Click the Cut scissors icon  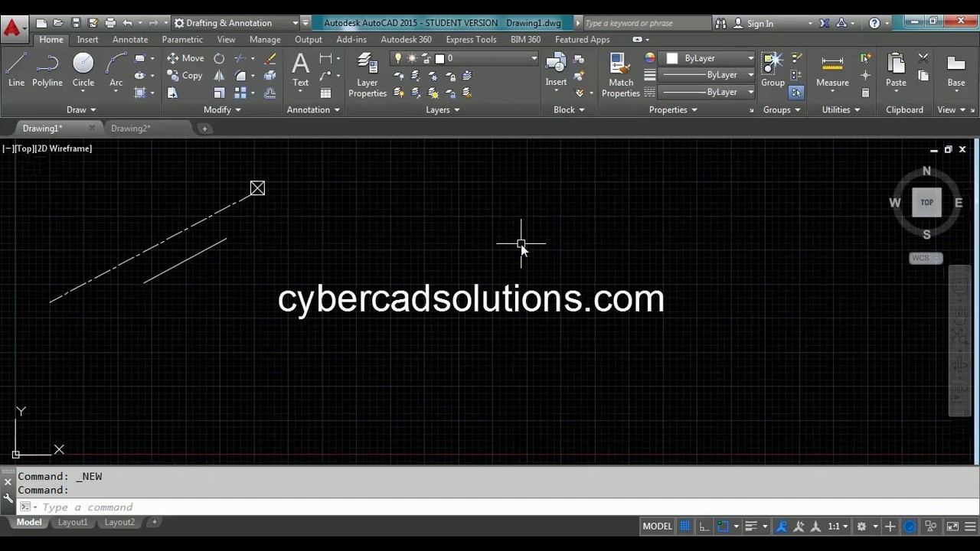[923, 58]
